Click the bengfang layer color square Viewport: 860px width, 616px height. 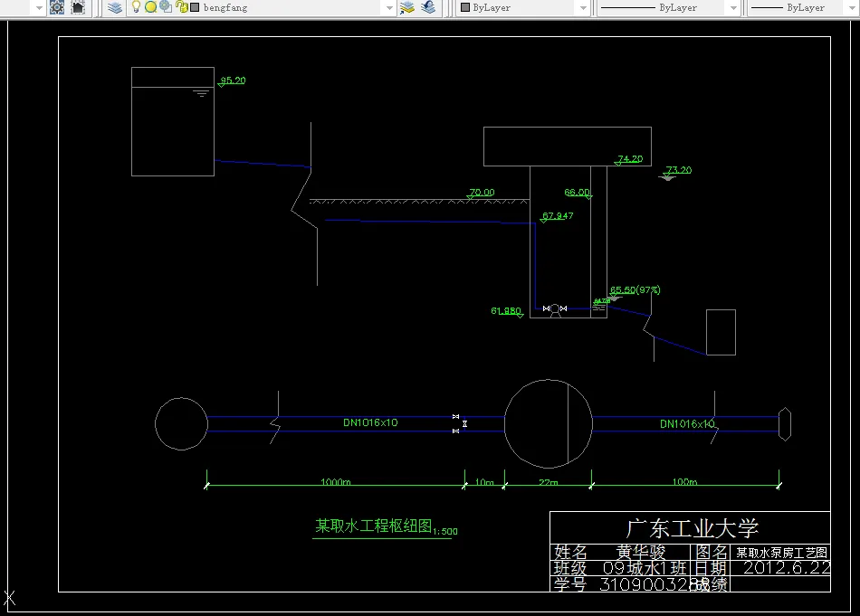pos(194,7)
